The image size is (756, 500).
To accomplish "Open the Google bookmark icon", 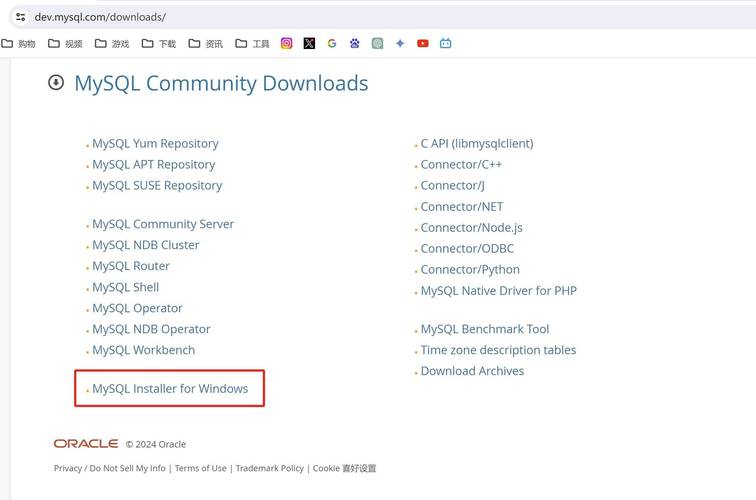I will pyautogui.click(x=332, y=43).
